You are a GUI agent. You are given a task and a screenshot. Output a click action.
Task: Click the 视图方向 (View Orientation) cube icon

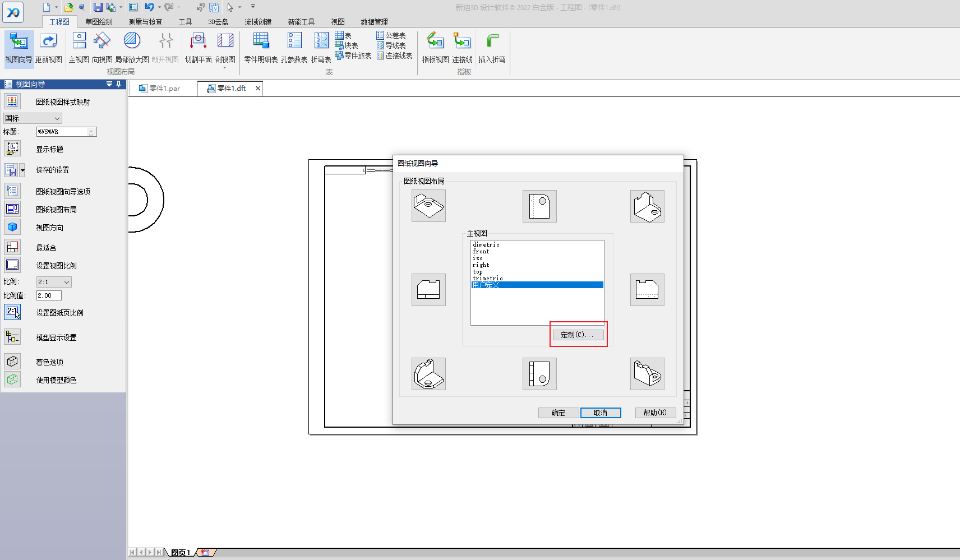coord(12,227)
